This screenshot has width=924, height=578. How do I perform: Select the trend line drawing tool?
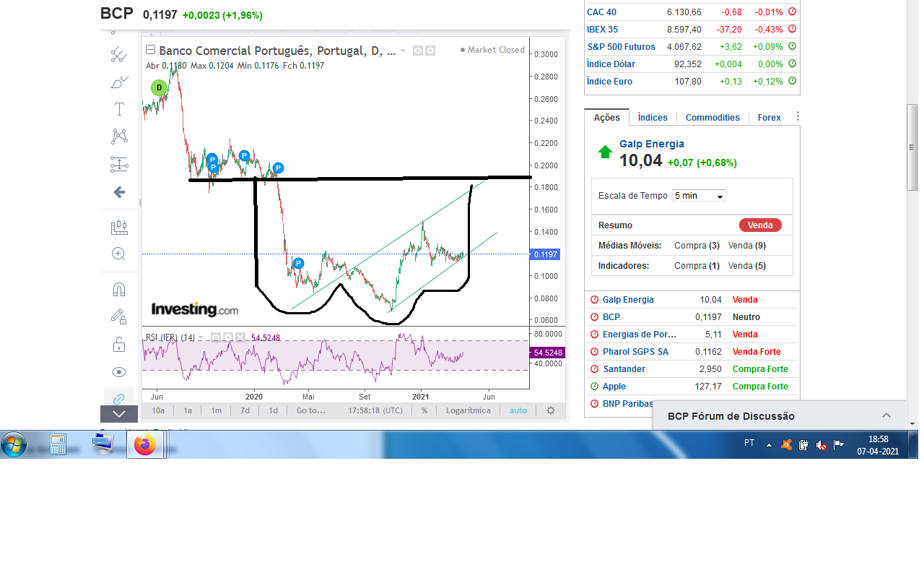pyautogui.click(x=119, y=54)
